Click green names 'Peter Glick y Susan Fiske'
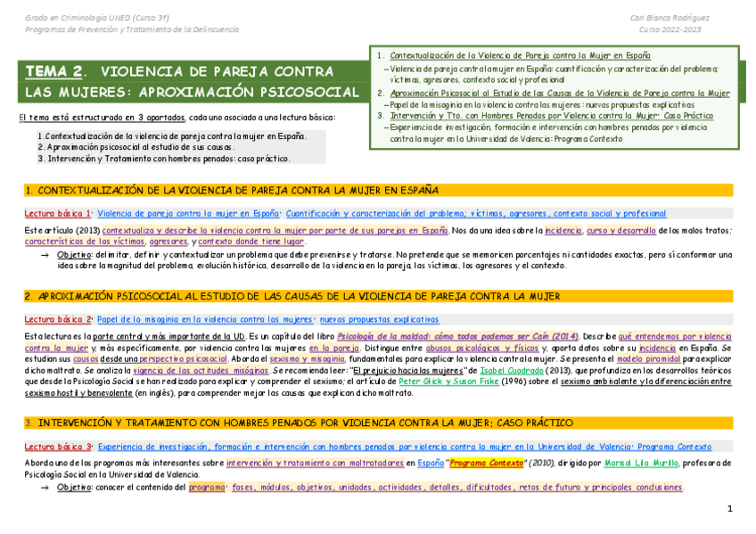The width and height of the screenshot is (756, 534). point(448,382)
